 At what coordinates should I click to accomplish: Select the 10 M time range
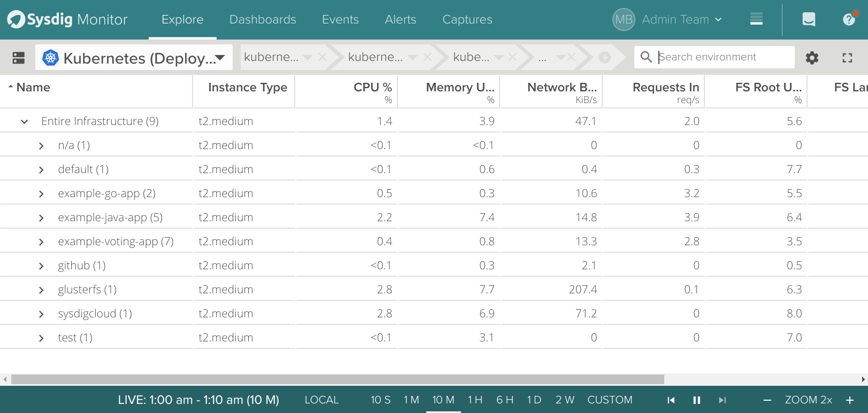click(443, 400)
